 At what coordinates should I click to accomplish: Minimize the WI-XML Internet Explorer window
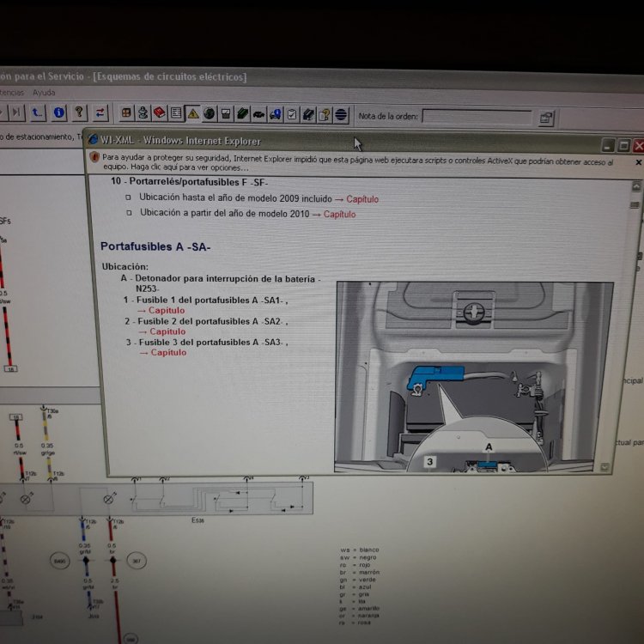pyautogui.click(x=608, y=145)
